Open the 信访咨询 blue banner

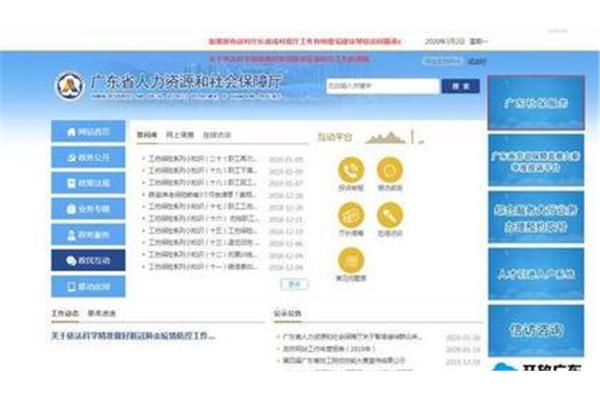(536, 330)
